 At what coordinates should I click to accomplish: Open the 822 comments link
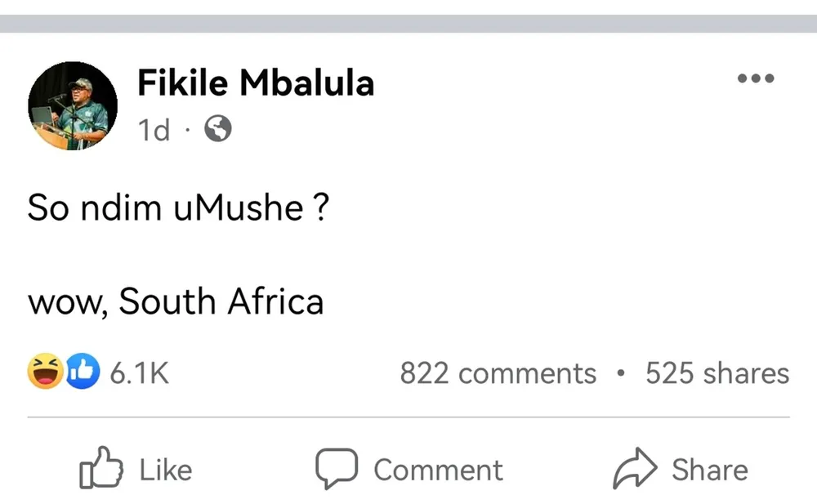pyautogui.click(x=498, y=373)
